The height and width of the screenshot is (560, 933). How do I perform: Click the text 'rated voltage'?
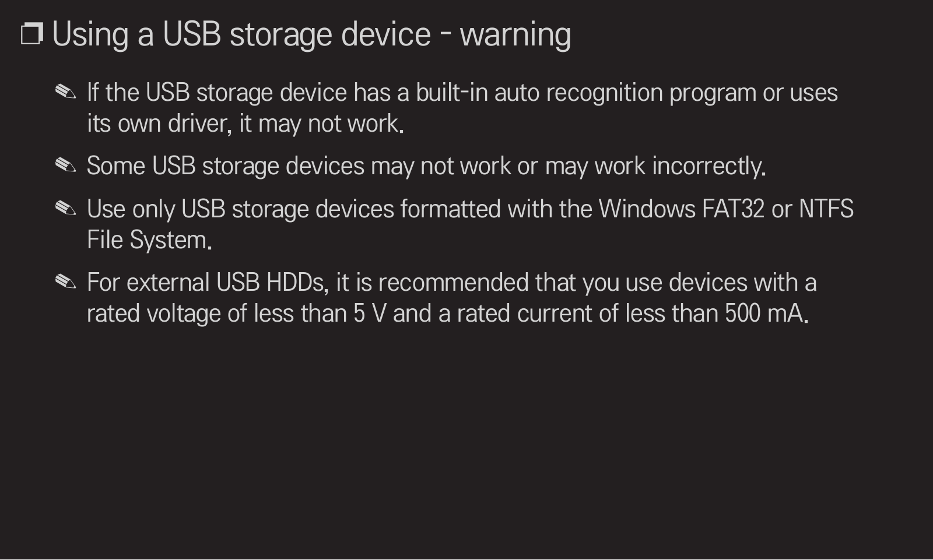[x=154, y=314]
